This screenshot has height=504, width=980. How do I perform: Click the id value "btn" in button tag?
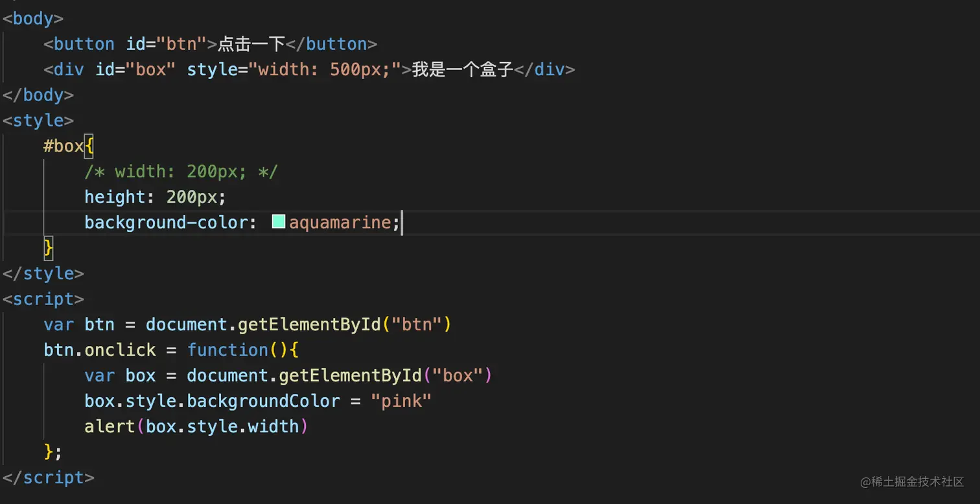pos(181,44)
